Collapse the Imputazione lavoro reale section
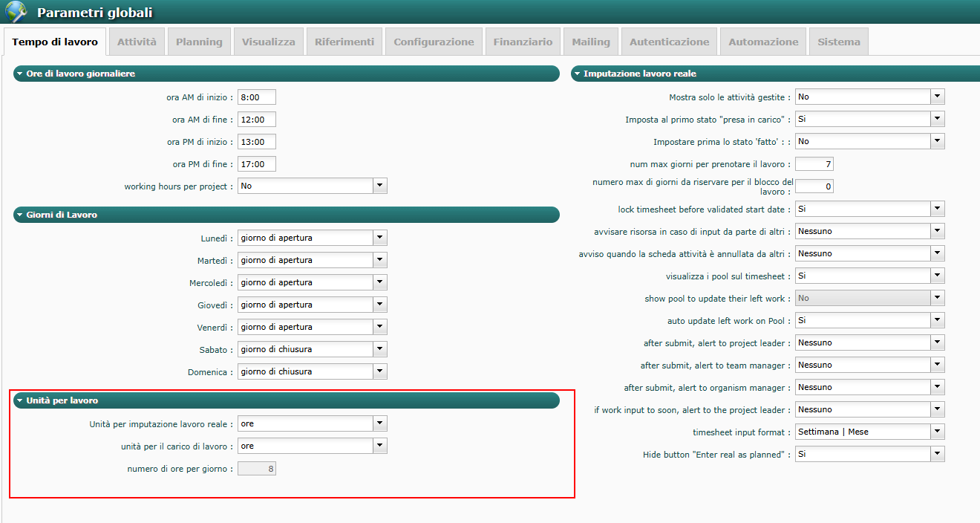 click(577, 74)
